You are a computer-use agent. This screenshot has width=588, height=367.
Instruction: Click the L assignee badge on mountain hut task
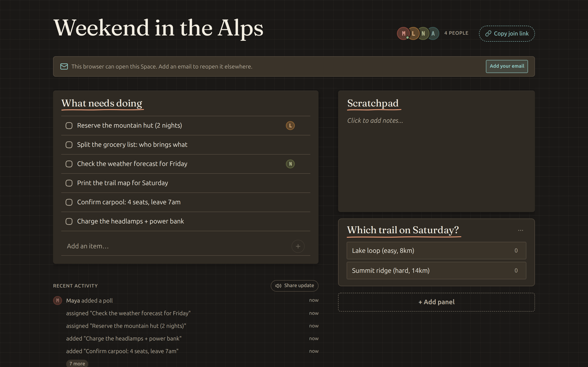click(x=290, y=125)
